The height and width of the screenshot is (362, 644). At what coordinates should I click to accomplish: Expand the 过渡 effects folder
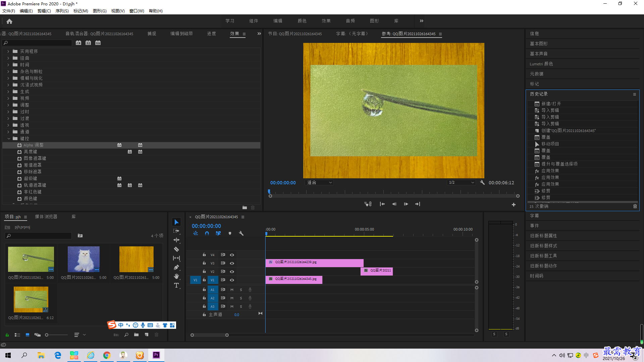tap(8, 118)
